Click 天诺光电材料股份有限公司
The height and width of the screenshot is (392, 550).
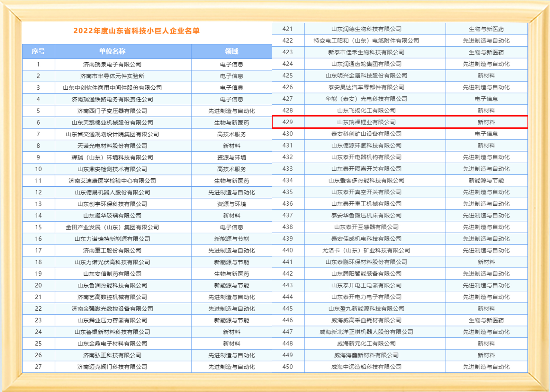point(112,146)
